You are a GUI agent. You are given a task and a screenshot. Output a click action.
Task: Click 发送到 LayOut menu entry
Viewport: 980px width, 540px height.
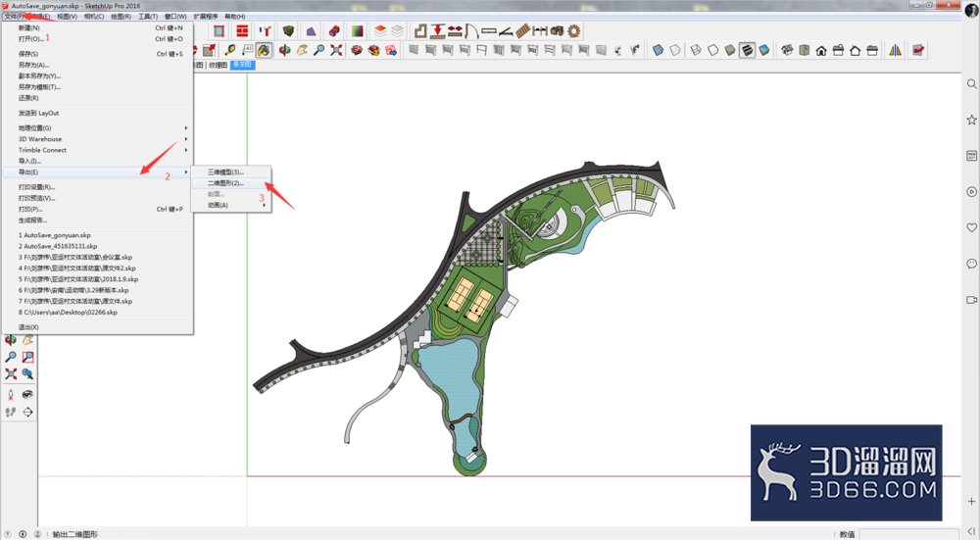[97, 113]
